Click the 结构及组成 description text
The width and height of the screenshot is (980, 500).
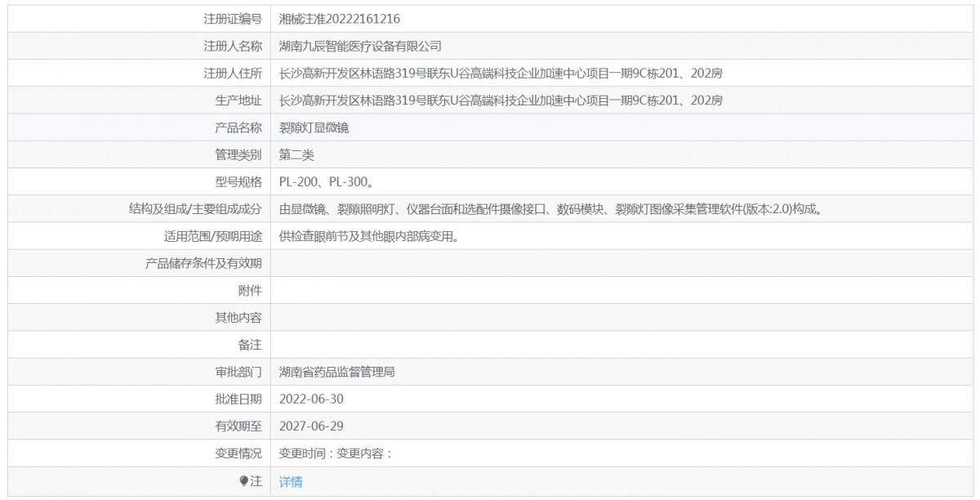point(550,209)
